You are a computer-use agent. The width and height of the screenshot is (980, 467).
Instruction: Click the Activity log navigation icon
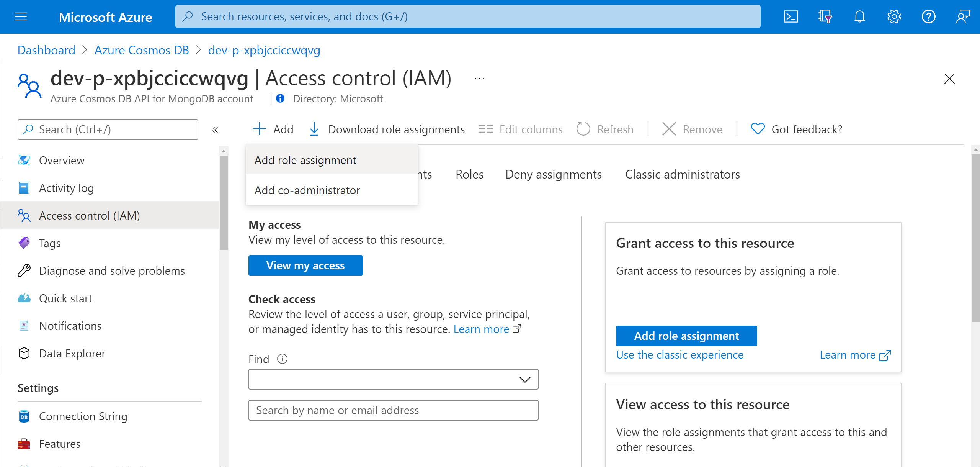(x=24, y=188)
